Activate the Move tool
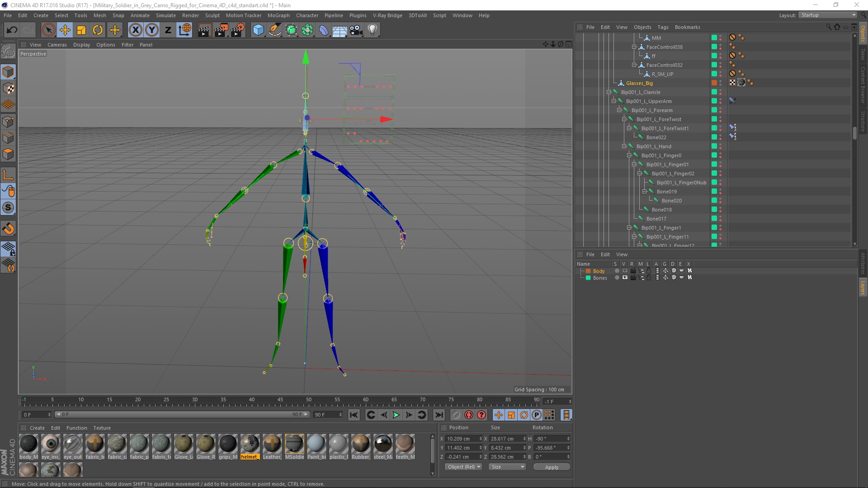Screen dimensions: 868x488 click(65, 30)
